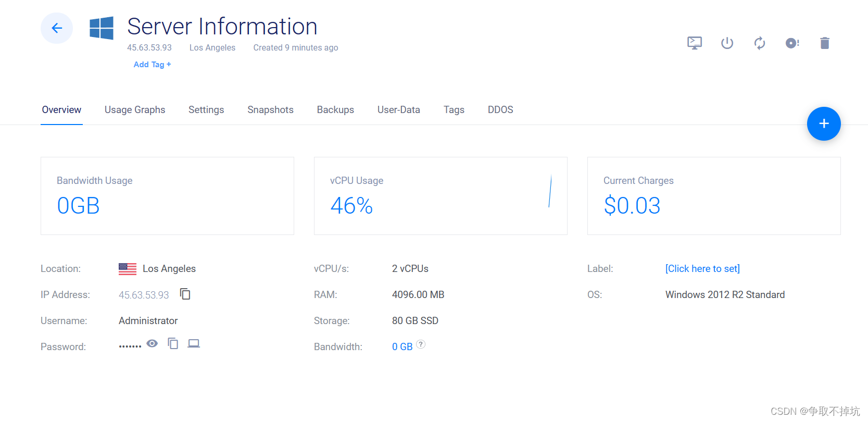The width and height of the screenshot is (868, 421).
Task: Open the Snapshots tab
Action: [x=270, y=110]
